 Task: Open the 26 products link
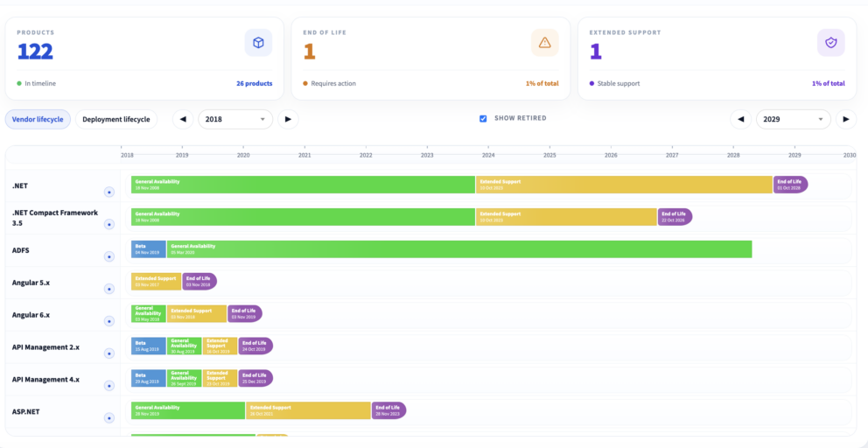(255, 84)
